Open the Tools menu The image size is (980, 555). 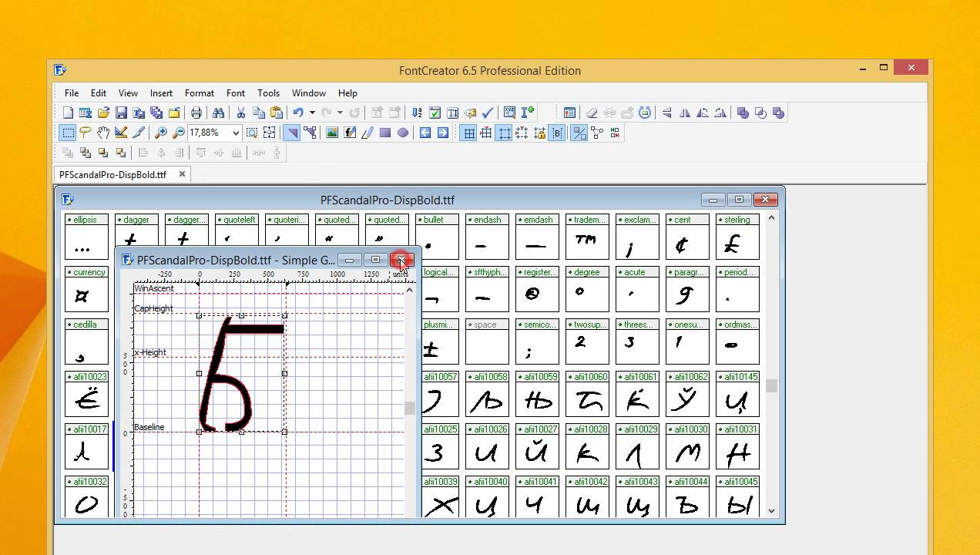pos(268,93)
